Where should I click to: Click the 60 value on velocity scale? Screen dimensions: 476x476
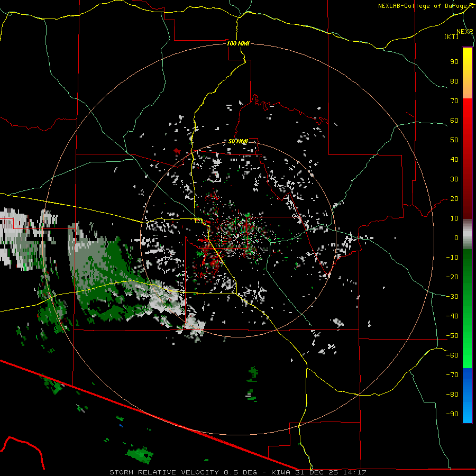coord(454,120)
